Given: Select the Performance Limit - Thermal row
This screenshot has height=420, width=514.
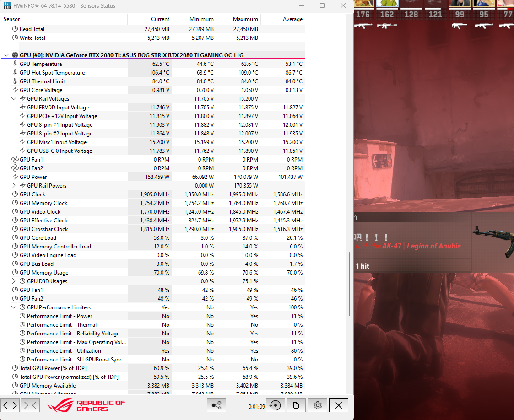Looking at the screenshot, I should point(153,325).
